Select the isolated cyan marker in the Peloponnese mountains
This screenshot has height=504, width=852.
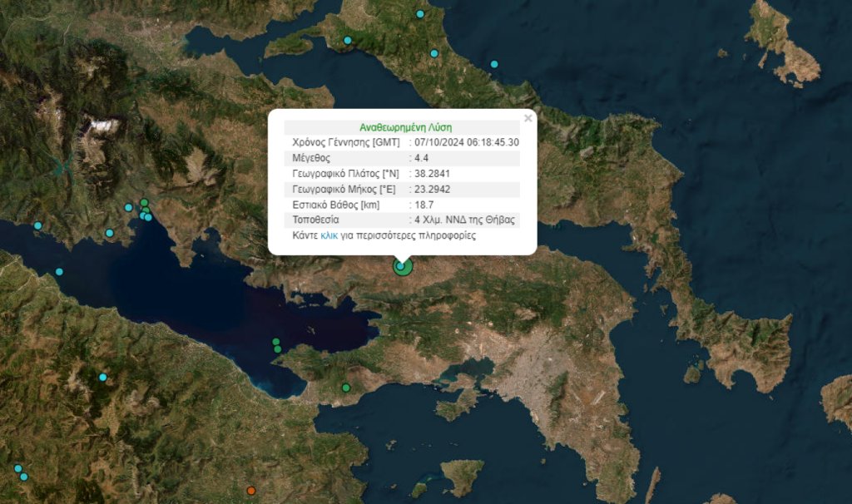click(x=103, y=378)
